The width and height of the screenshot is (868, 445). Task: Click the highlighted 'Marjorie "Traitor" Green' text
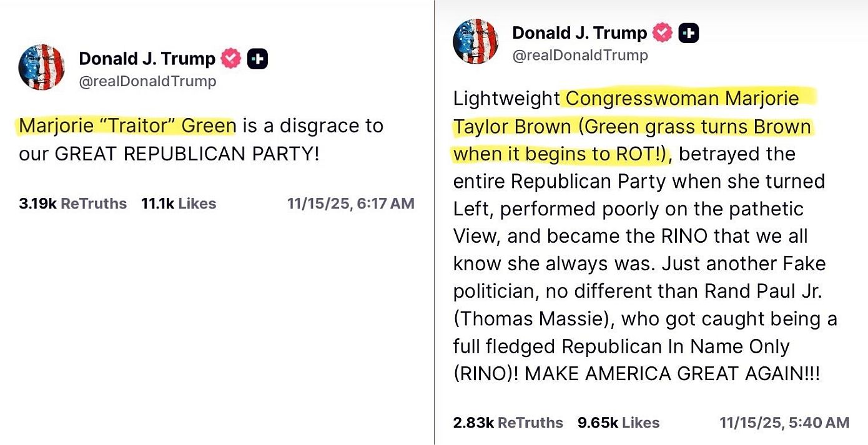127,126
